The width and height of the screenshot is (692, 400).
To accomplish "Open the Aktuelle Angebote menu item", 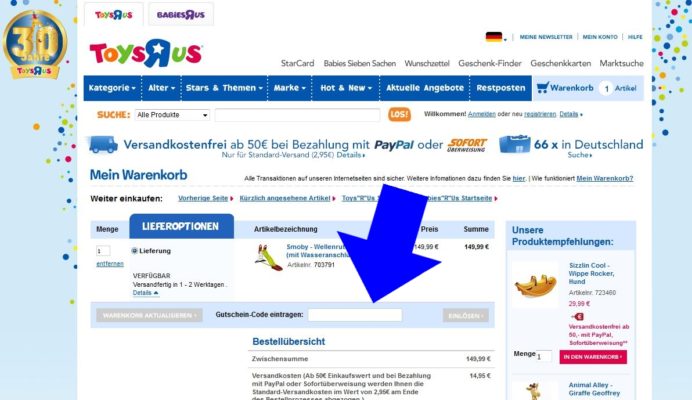I will (425, 88).
